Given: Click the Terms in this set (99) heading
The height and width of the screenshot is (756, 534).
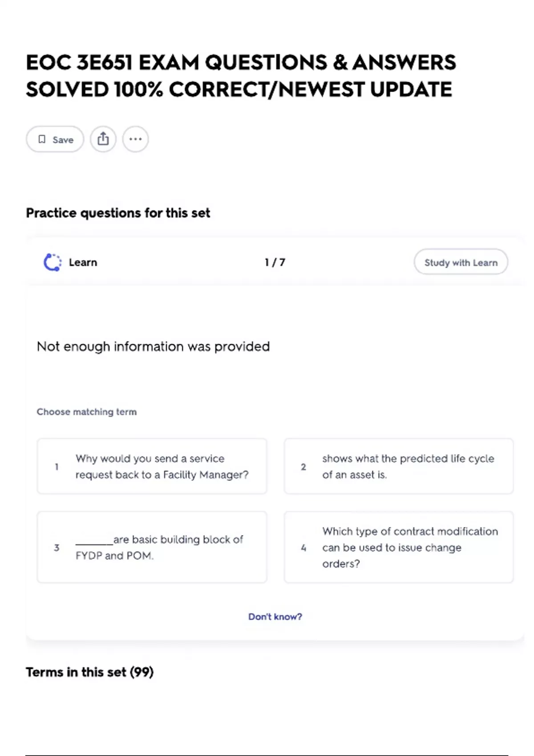Looking at the screenshot, I should coord(89,672).
